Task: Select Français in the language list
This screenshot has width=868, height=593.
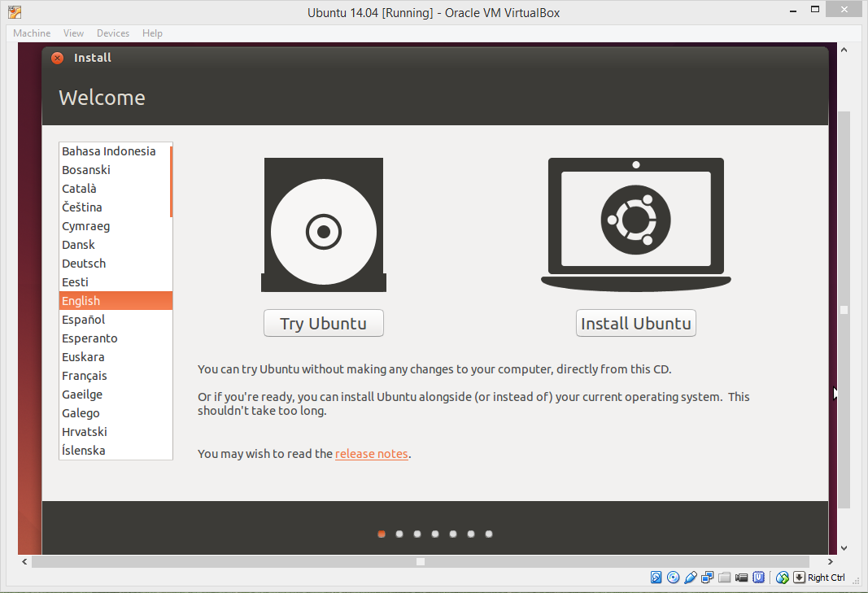Action: [116, 376]
